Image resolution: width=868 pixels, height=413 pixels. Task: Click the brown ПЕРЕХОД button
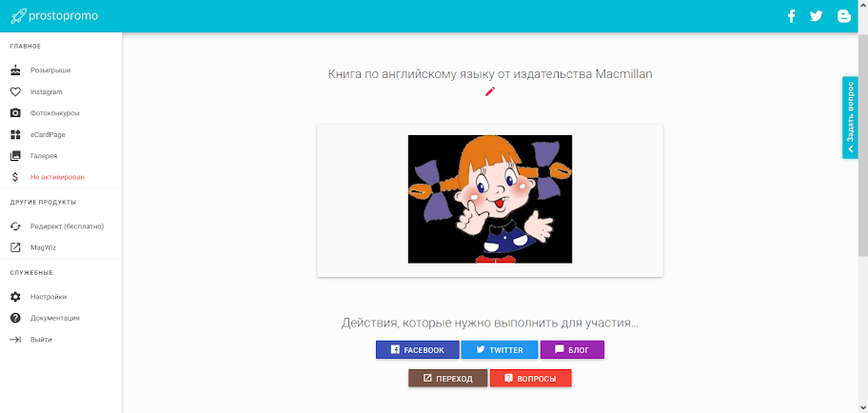pos(448,378)
